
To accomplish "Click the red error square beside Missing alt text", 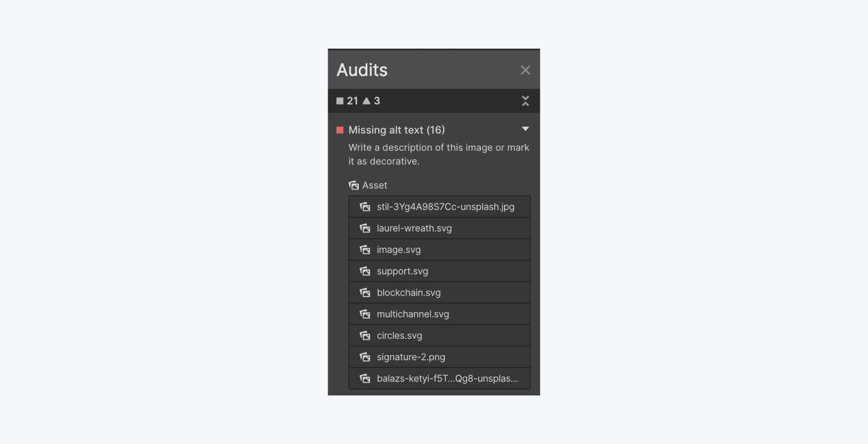I will tap(340, 130).
